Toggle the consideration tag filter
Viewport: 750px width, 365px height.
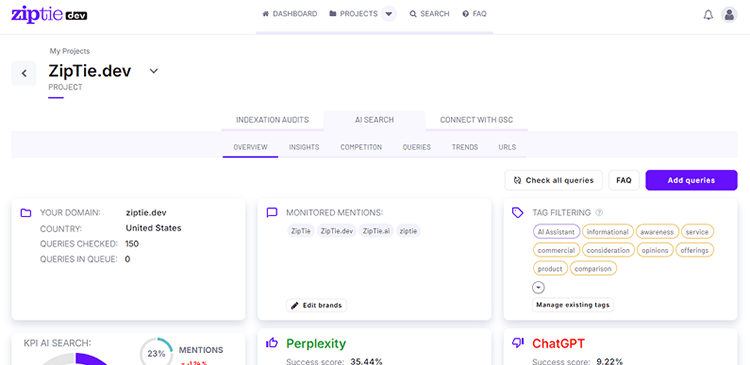tap(608, 250)
